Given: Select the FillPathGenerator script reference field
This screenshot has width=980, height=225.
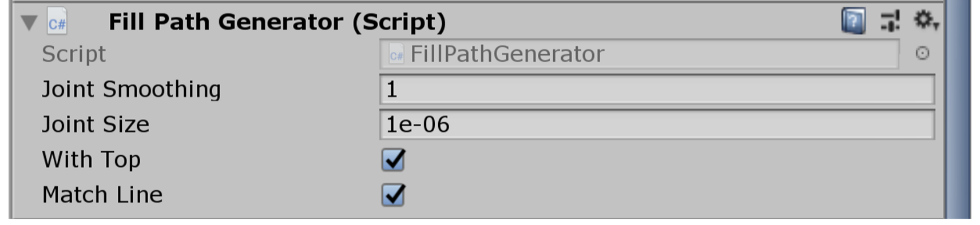Looking at the screenshot, I should [639, 54].
